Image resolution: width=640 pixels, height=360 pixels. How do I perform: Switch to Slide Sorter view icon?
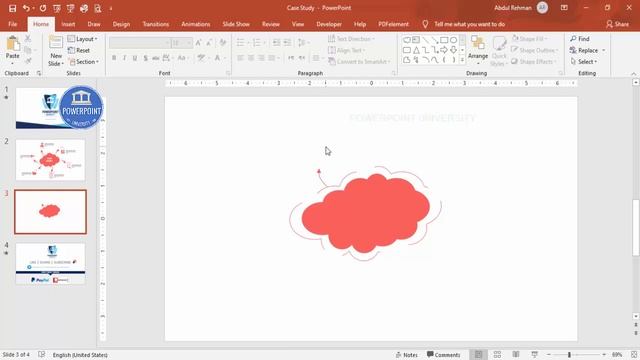click(x=497, y=355)
